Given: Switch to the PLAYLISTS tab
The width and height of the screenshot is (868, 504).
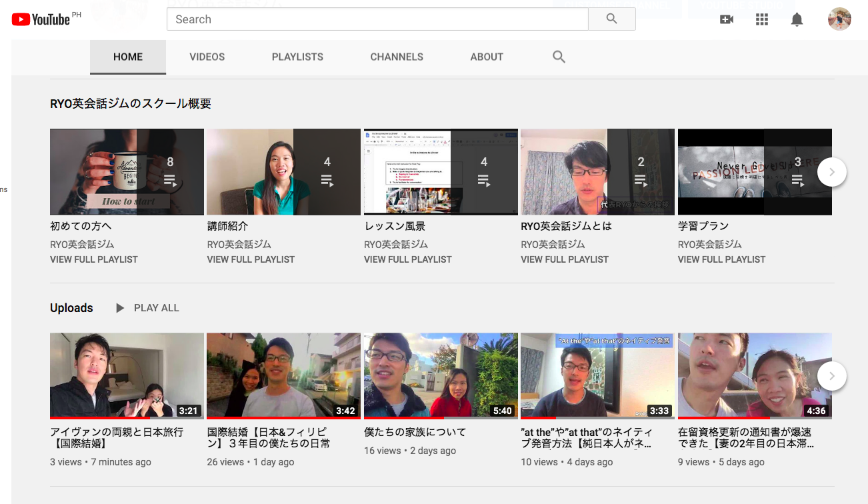Looking at the screenshot, I should (x=297, y=57).
